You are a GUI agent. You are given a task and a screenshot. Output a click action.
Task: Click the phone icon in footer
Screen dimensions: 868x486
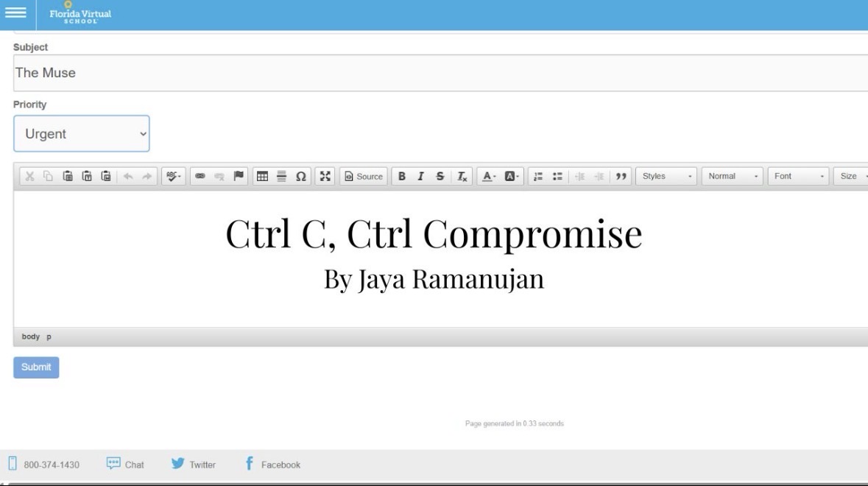click(13, 463)
